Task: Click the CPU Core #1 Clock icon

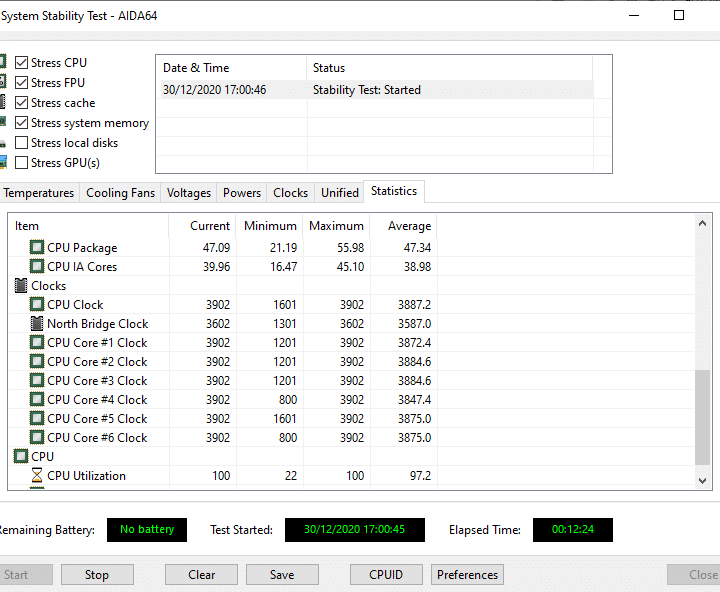Action: tap(37, 343)
